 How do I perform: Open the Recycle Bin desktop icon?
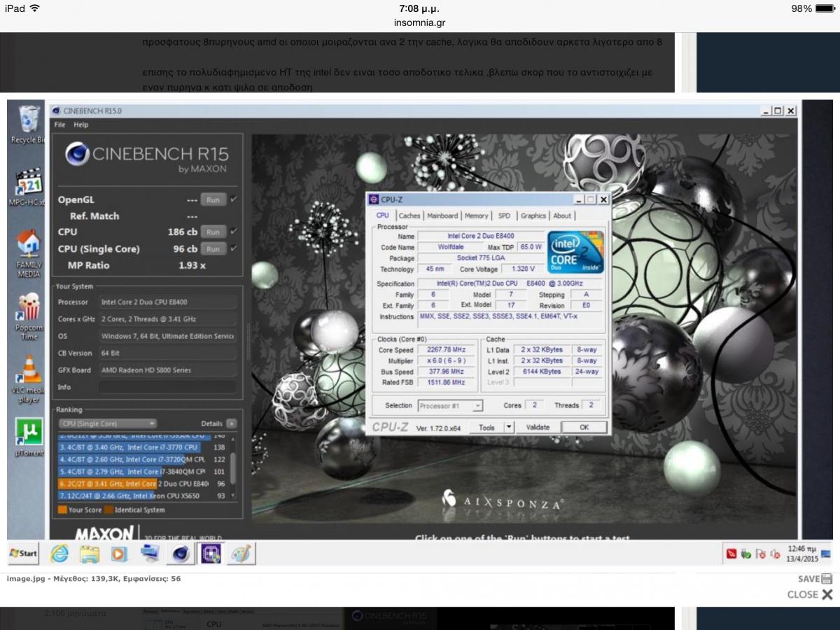[29, 125]
